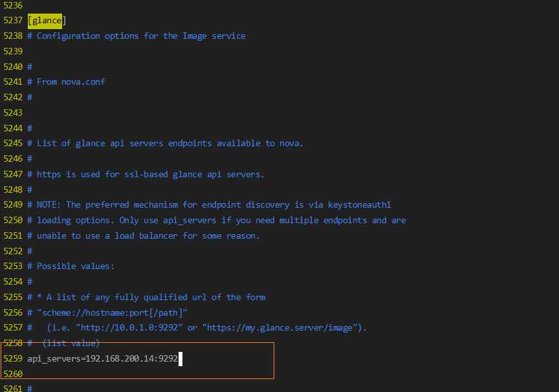Click the empty line 5260
This screenshot has width=559, height=392.
[x=129, y=374]
